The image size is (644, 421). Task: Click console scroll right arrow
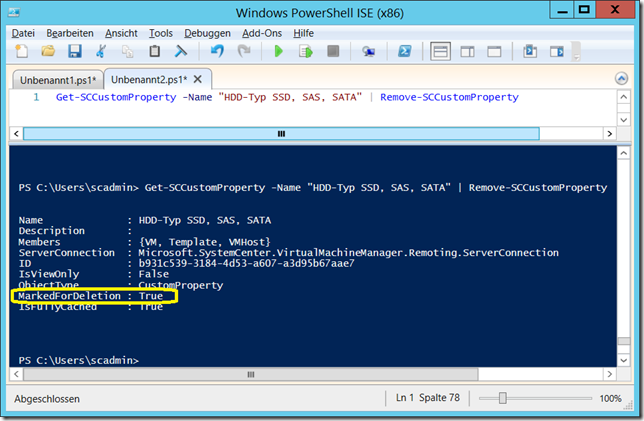click(610, 374)
